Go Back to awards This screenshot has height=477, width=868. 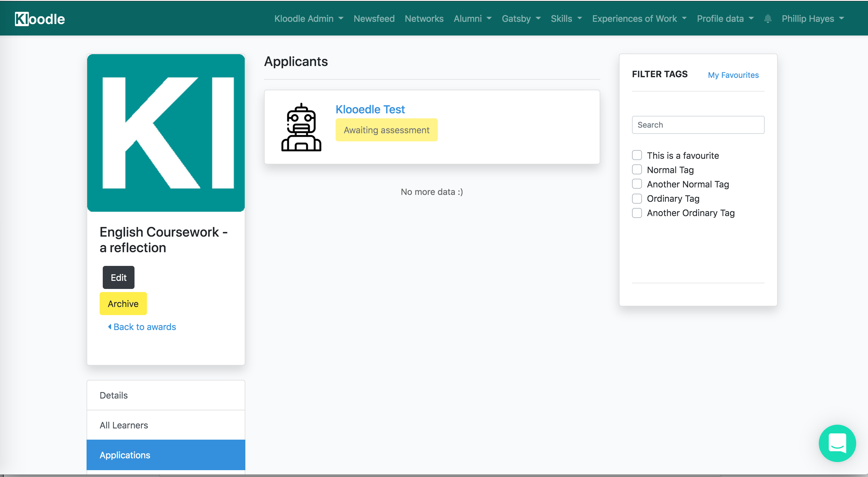[142, 327]
